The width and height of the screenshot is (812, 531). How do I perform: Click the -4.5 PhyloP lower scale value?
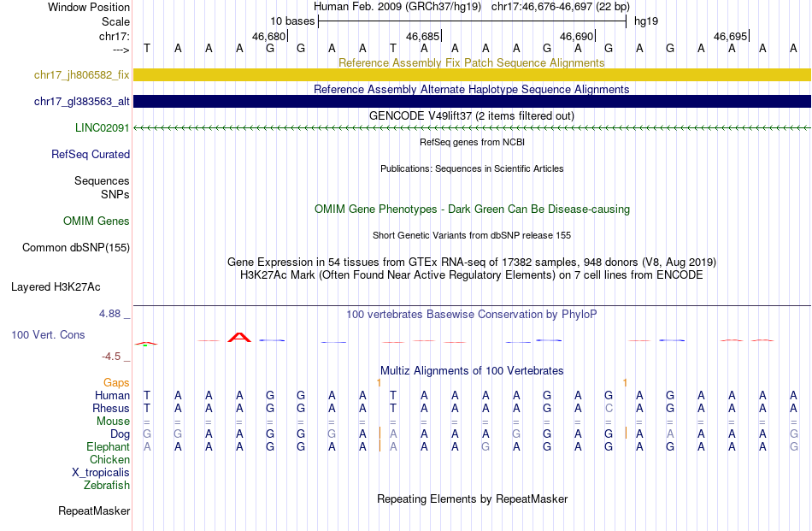(x=111, y=357)
